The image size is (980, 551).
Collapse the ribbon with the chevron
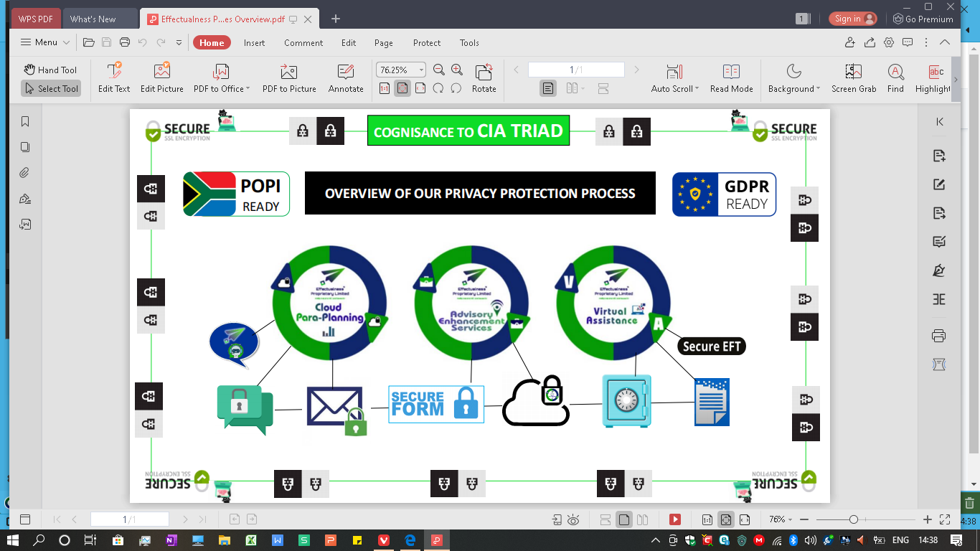click(945, 42)
